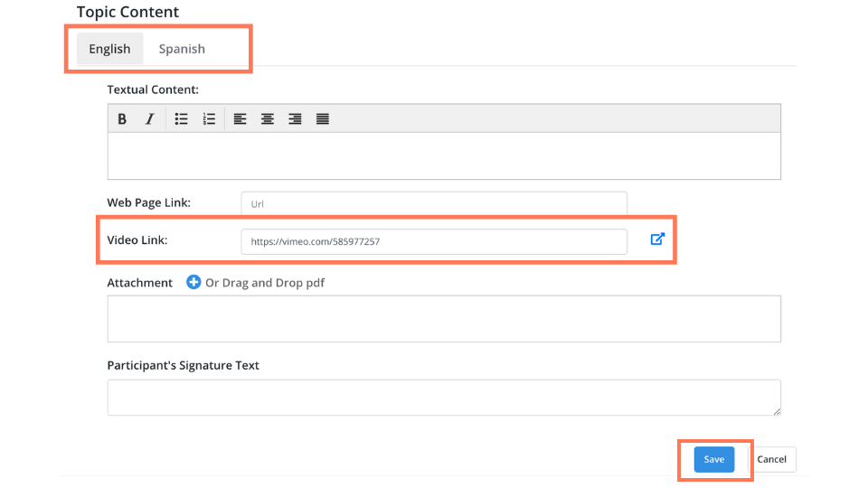Focus the Web Page Link Url field
868x488 pixels.
click(434, 203)
